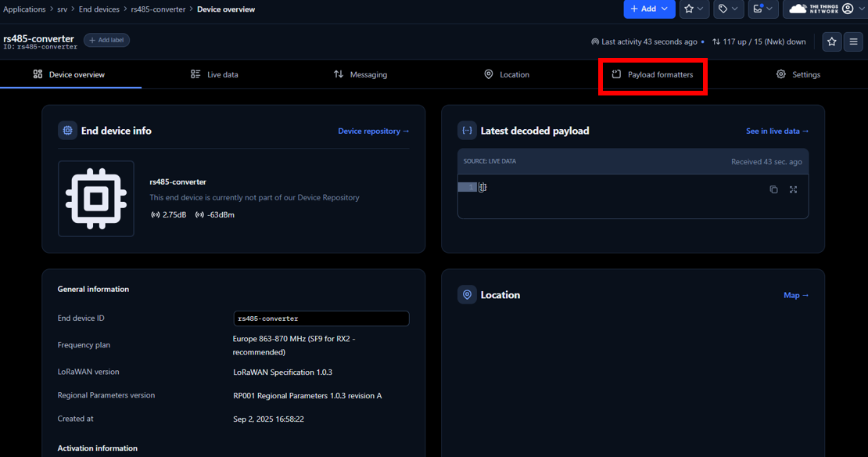868x457 pixels.
Task: Navigate to End devices via breadcrumb
Action: tap(99, 9)
